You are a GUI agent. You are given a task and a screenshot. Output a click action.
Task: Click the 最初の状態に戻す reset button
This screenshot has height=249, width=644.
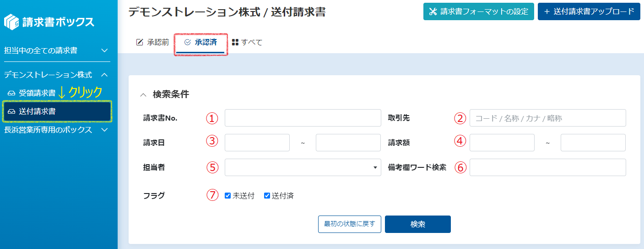(x=350, y=224)
